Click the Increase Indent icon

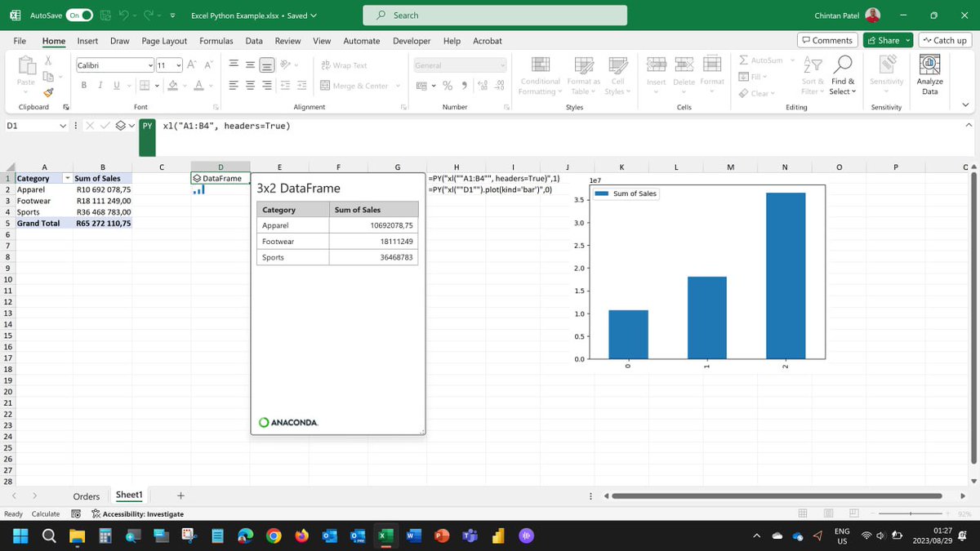pos(301,86)
